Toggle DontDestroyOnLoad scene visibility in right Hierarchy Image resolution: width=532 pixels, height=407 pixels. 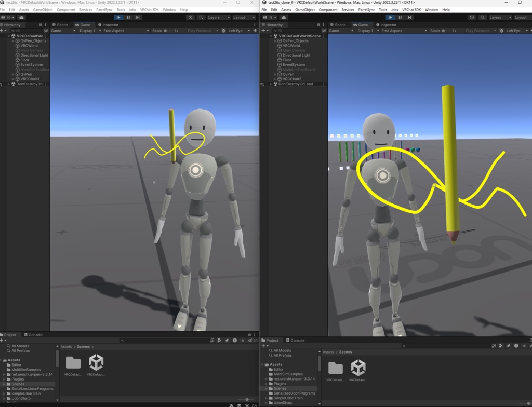click(x=262, y=84)
